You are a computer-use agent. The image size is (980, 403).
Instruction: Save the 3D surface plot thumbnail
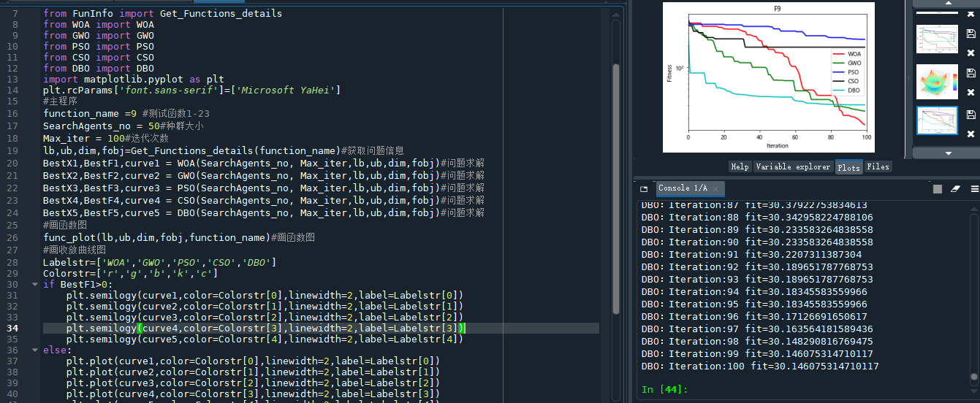pos(970,73)
